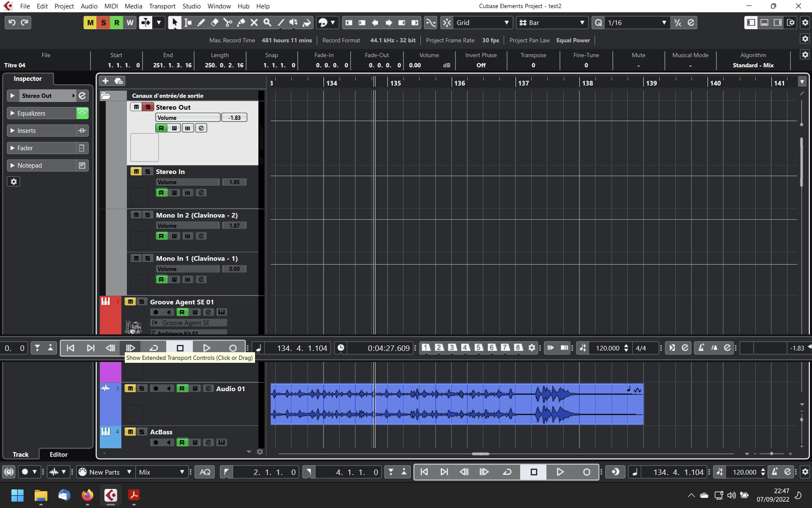
Task: Select the Object Selection arrow tool
Action: [174, 23]
